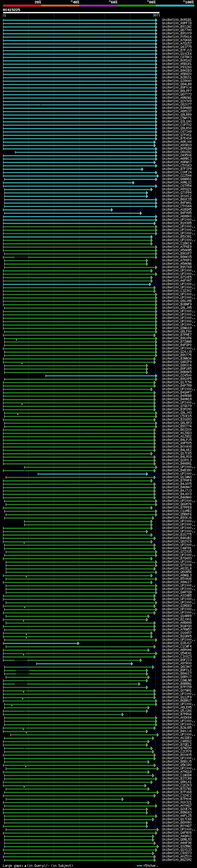Click hit label UniRef100_Q24JJ8
The image size is (197, 868).
tap(176, 352)
